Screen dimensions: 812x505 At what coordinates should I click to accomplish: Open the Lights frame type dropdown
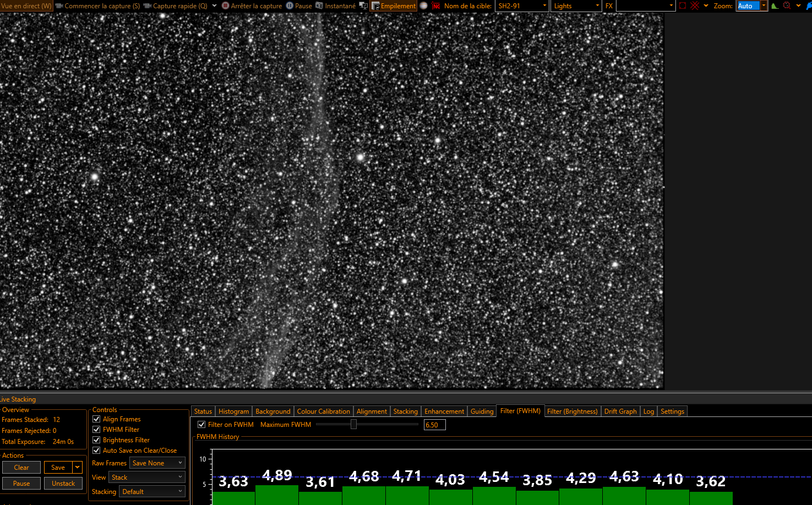[x=576, y=6]
